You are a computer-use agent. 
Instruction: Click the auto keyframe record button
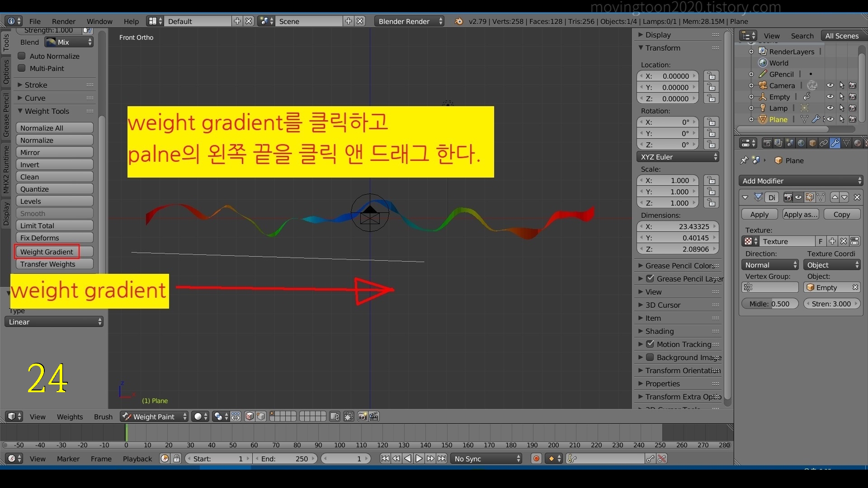(536, 459)
